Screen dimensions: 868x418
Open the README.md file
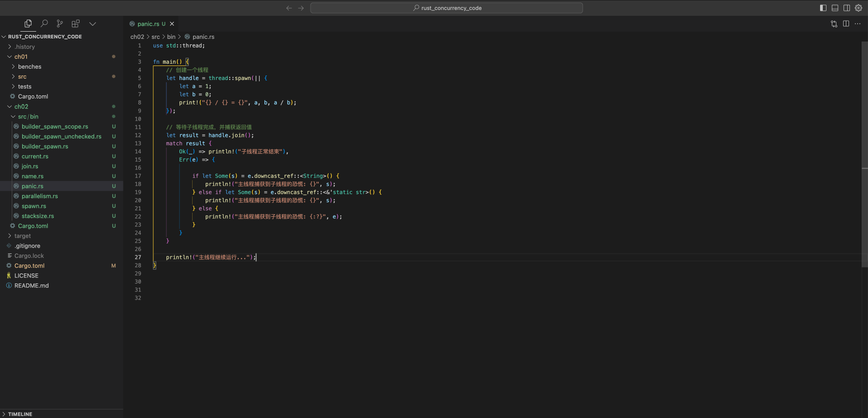click(61, 286)
